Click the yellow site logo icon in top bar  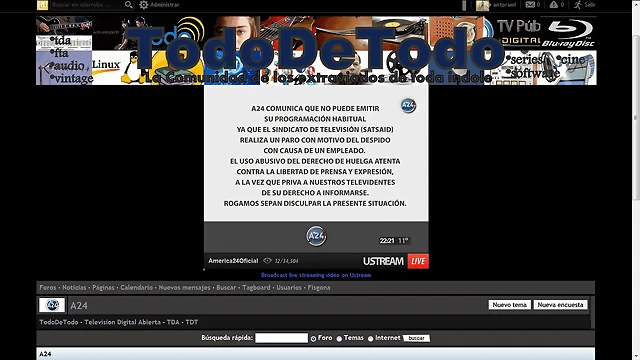point(42,5)
